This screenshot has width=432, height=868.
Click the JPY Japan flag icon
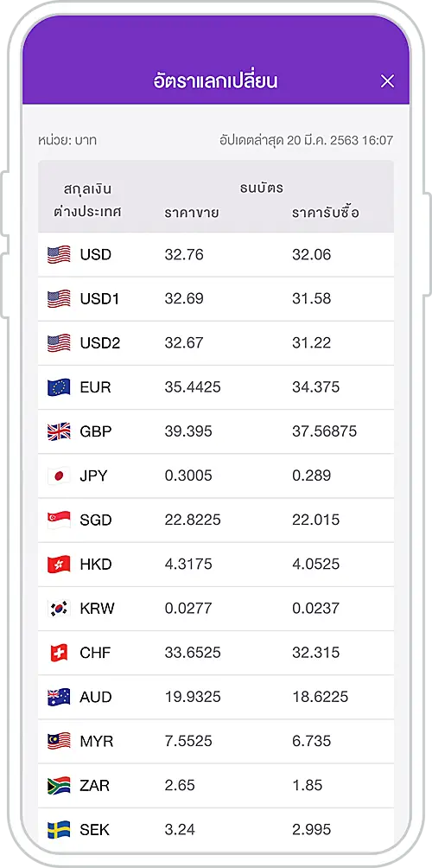point(59,475)
